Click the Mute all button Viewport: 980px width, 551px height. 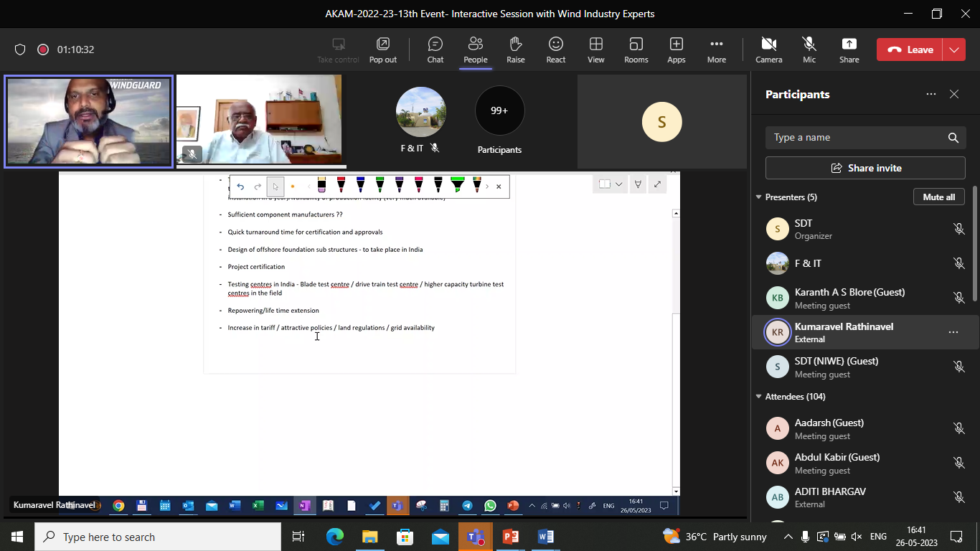tap(938, 197)
